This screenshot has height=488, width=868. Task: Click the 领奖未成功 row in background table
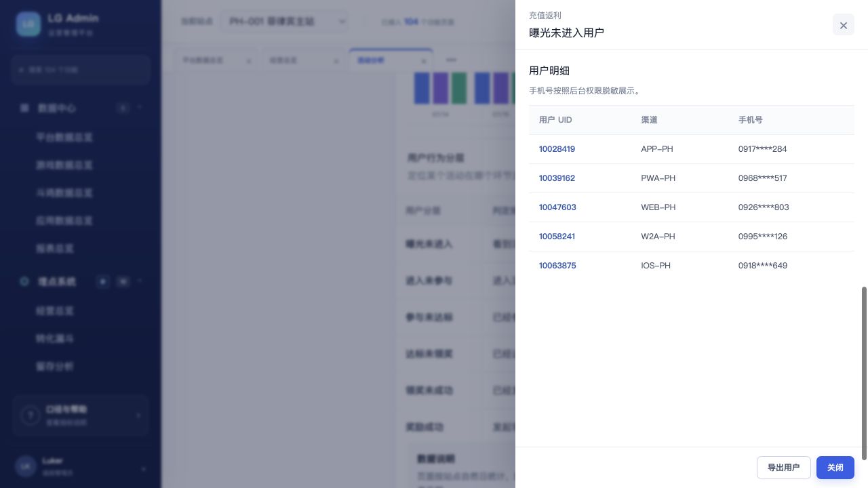(x=456, y=390)
